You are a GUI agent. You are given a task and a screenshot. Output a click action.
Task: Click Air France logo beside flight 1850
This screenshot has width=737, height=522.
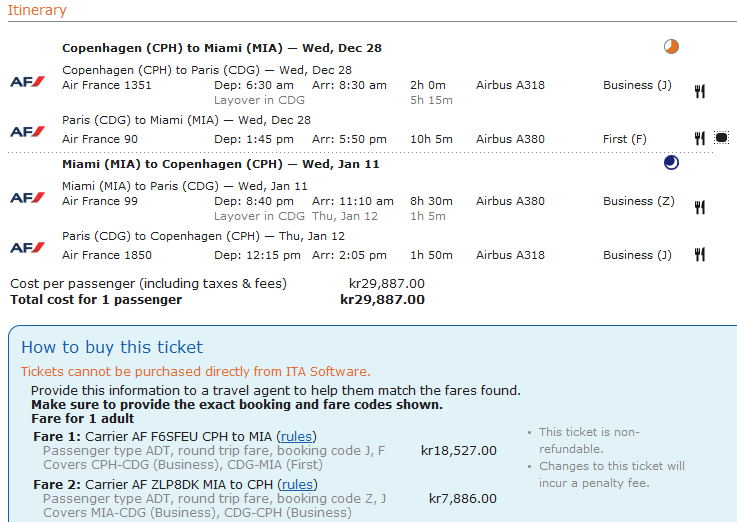[x=27, y=248]
